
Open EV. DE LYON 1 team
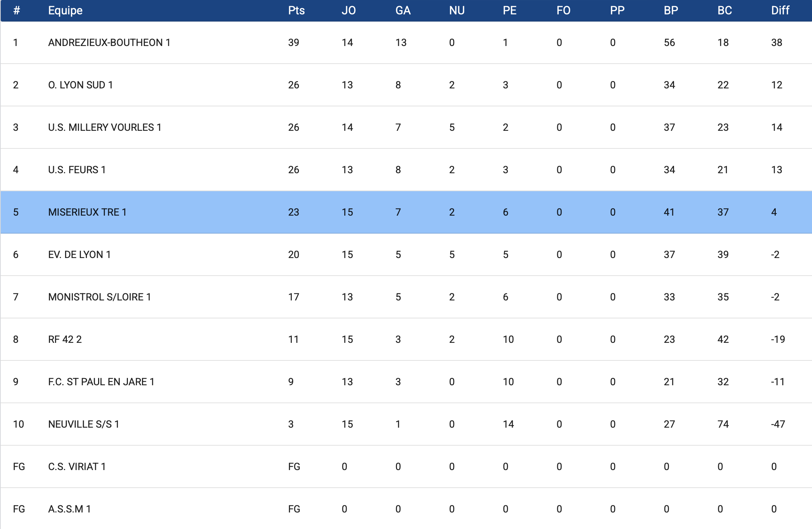pos(79,254)
